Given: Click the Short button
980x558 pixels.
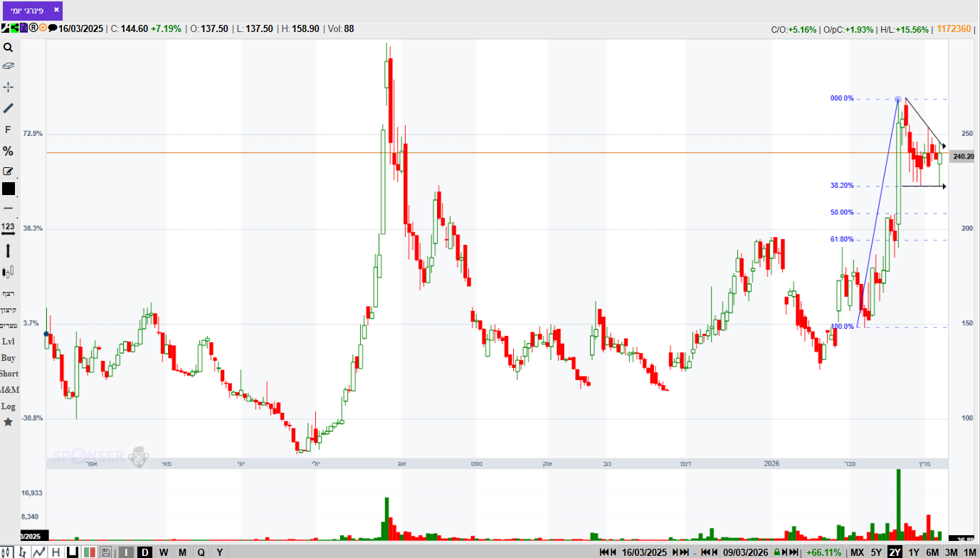Looking at the screenshot, I should pos(9,374).
